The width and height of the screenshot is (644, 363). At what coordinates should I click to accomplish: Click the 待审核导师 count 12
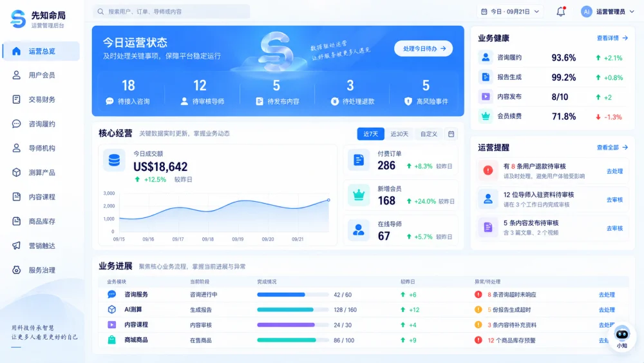200,86
